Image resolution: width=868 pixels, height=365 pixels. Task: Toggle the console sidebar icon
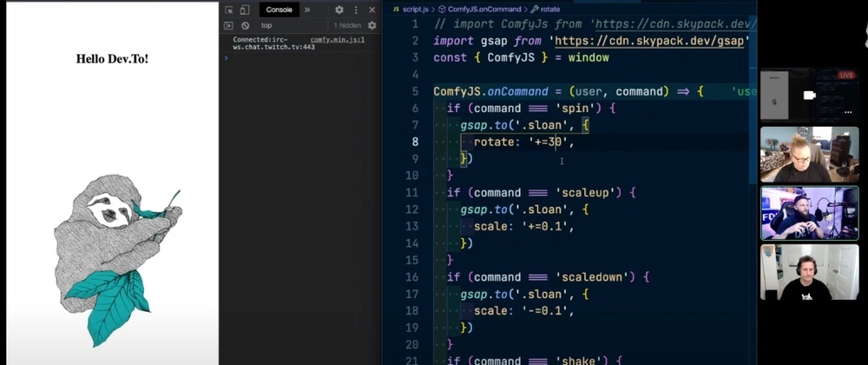[x=229, y=26]
